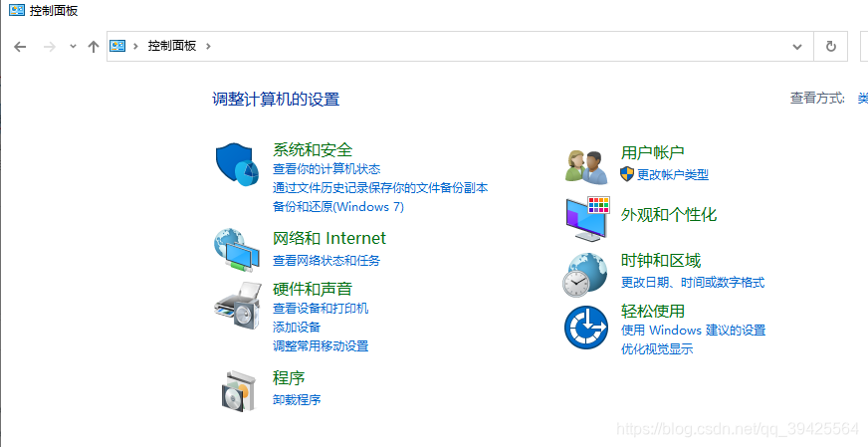
Task: Click 优化视觉显示 link
Action: click(657, 349)
